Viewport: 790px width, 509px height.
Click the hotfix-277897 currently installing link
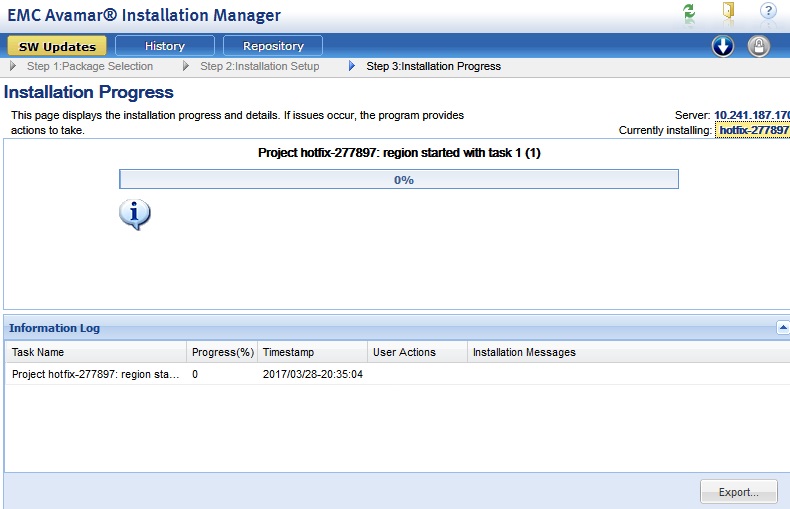(x=753, y=130)
